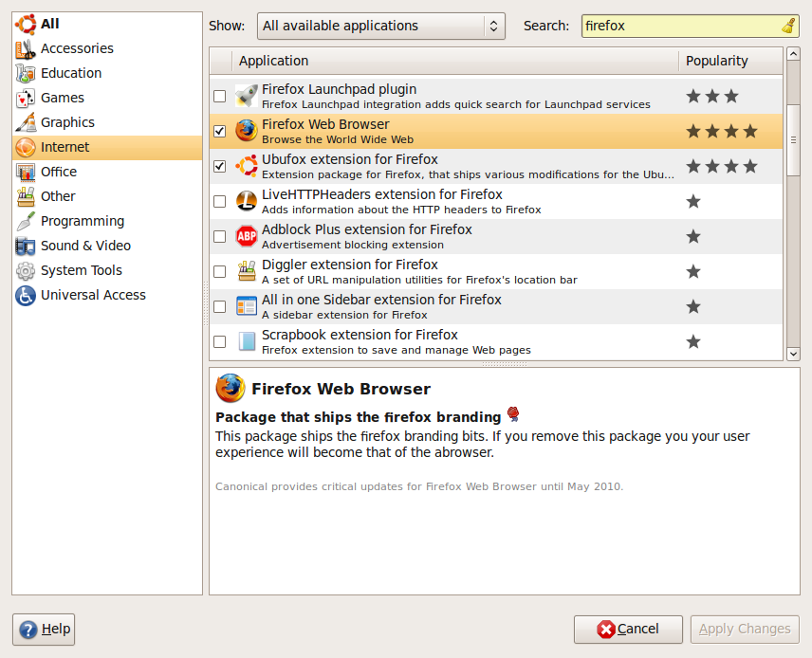812x658 pixels.
Task: Sort by the Popularity column header
Action: point(730,61)
